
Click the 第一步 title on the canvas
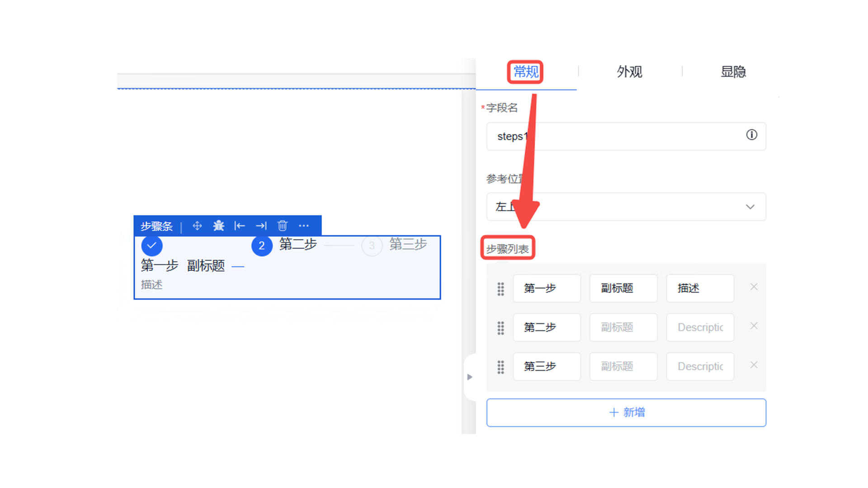pos(160,266)
